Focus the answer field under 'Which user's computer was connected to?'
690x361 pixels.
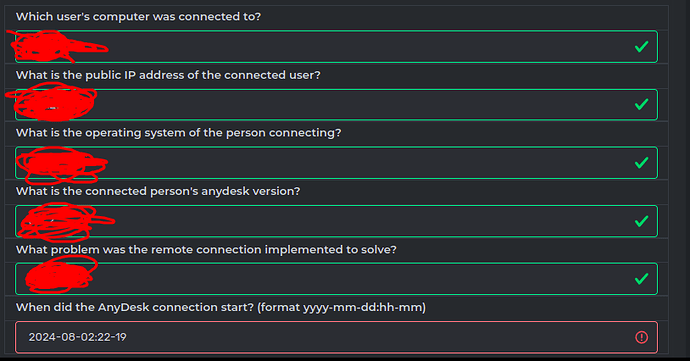click(336, 47)
